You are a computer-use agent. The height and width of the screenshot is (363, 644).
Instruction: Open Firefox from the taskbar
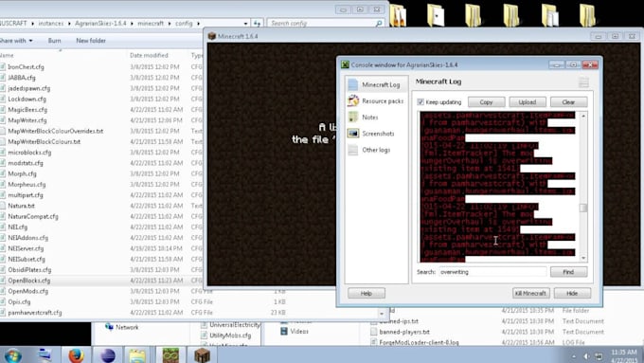click(x=76, y=354)
